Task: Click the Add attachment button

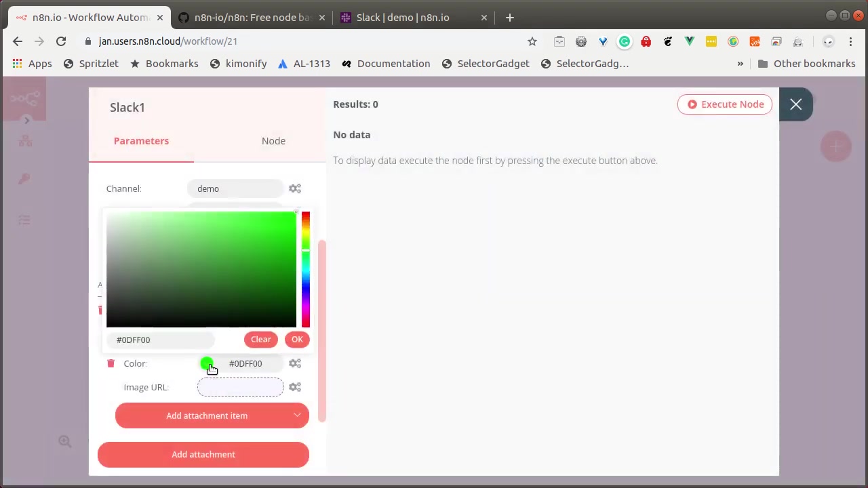Action: coord(203,455)
